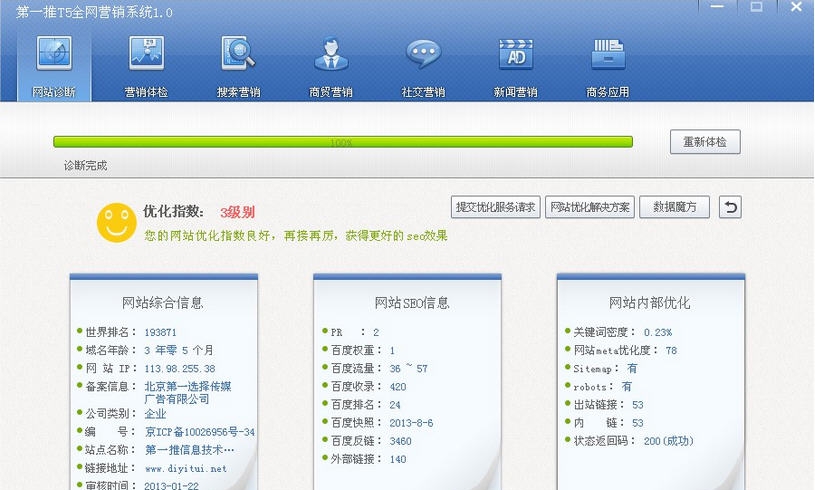Click the 网站SEO信息 card heading
This screenshot has width=815, height=490.
point(412,303)
